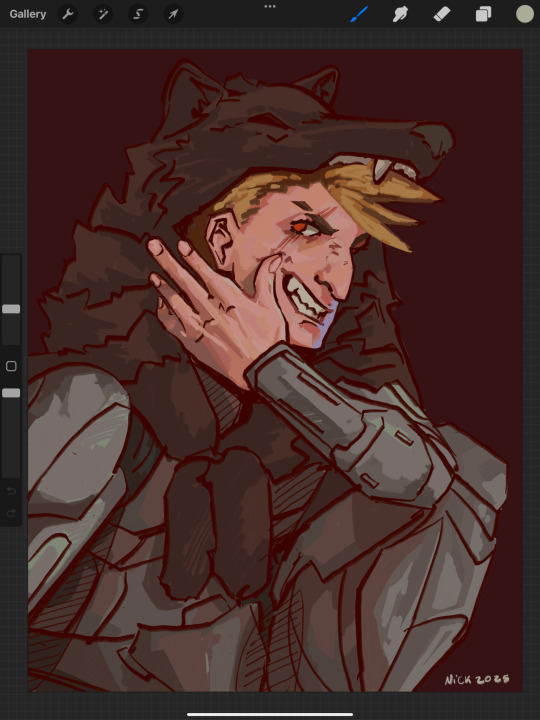Open the Adjustments magic wand menu
The image size is (540, 720).
[103, 14]
